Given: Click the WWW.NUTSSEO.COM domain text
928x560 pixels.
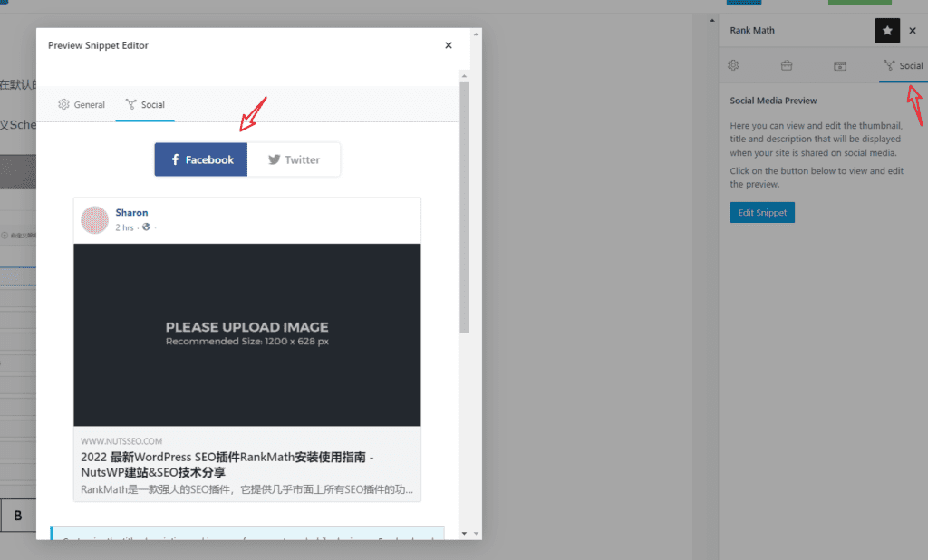Looking at the screenshot, I should tap(121, 441).
